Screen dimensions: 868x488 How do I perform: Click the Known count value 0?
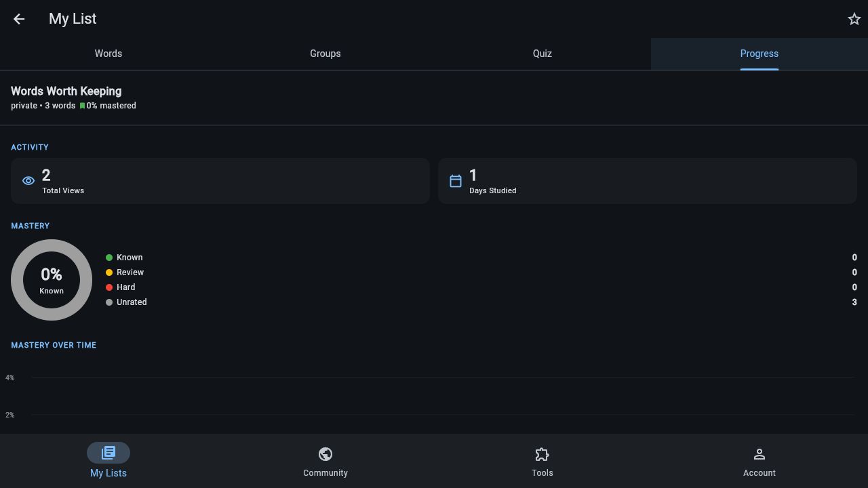click(x=854, y=258)
